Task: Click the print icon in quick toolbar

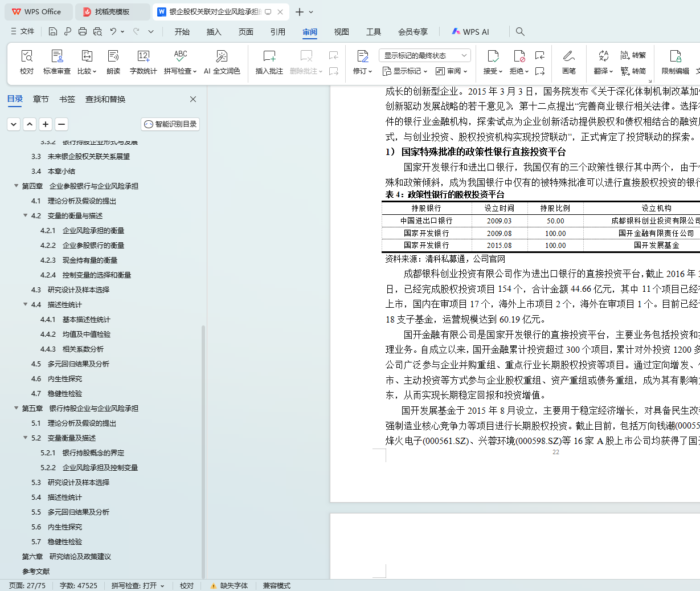Action: [x=83, y=32]
